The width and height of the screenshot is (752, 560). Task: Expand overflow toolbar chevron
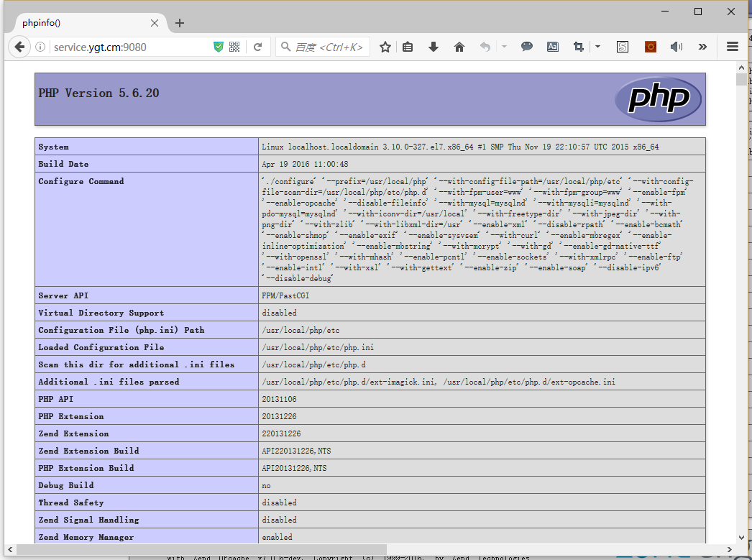coord(702,47)
